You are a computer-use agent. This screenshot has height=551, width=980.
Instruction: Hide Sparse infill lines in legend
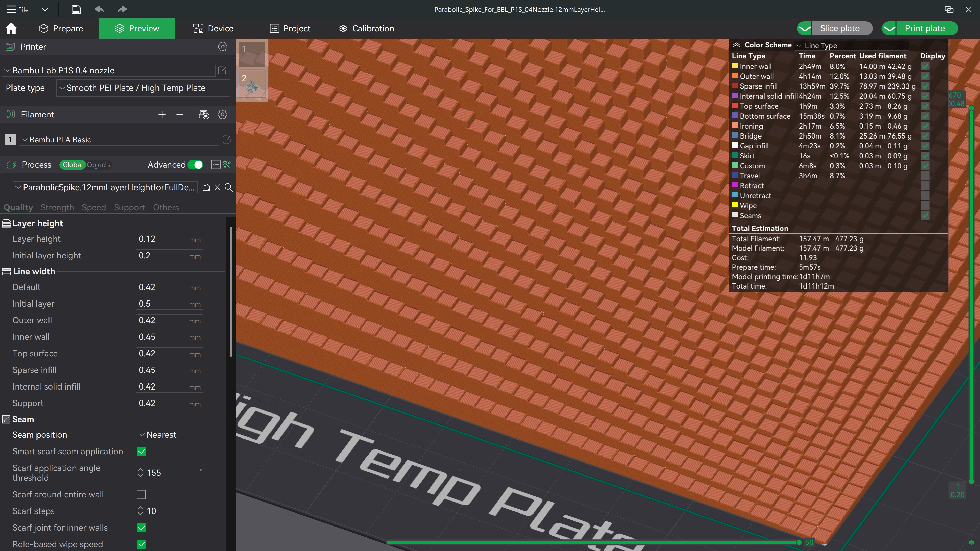[925, 86]
